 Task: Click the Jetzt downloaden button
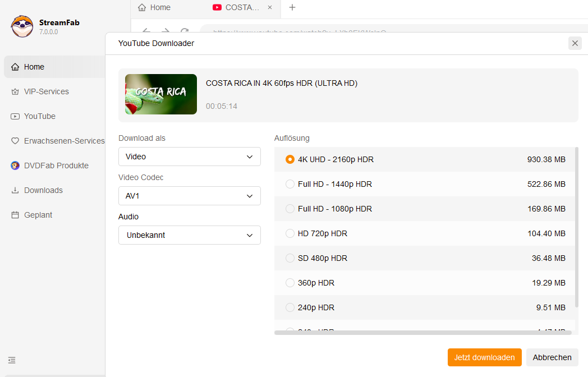pos(484,357)
